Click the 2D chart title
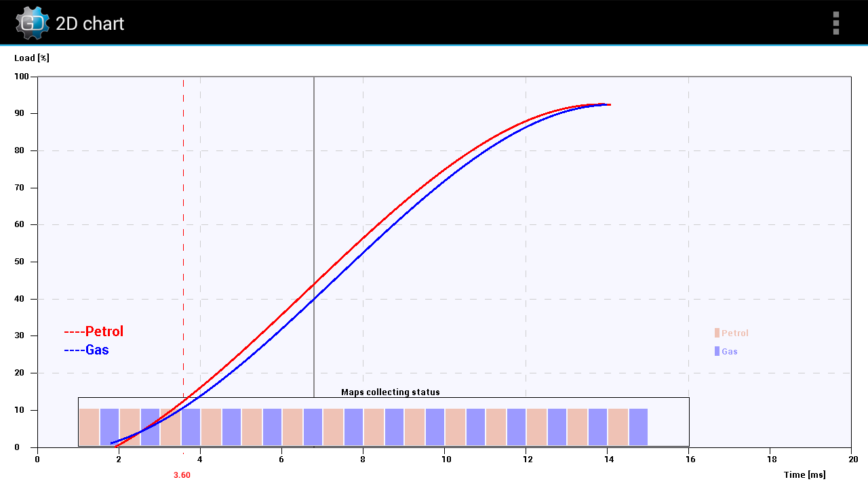Viewport: 868px width, 488px height. [90, 24]
